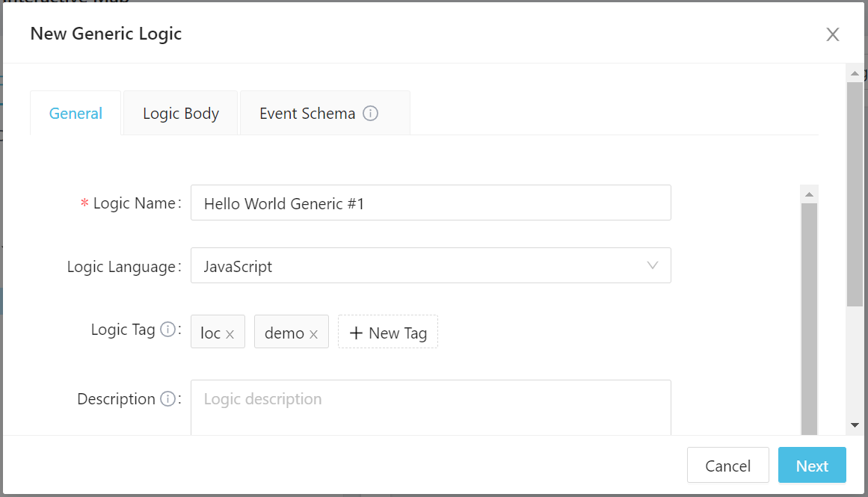The image size is (868, 497).
Task: Click the inner form scrollbar up arrow
Action: pyautogui.click(x=809, y=194)
